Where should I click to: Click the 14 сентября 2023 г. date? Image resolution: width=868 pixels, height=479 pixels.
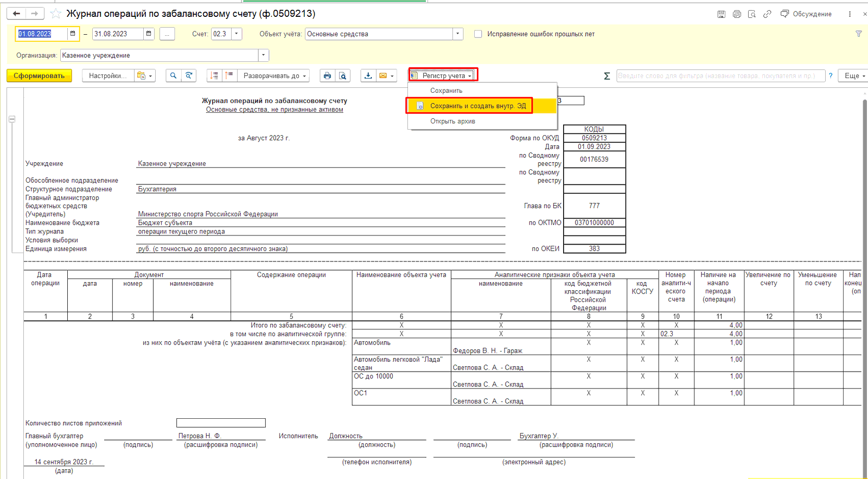64,462
